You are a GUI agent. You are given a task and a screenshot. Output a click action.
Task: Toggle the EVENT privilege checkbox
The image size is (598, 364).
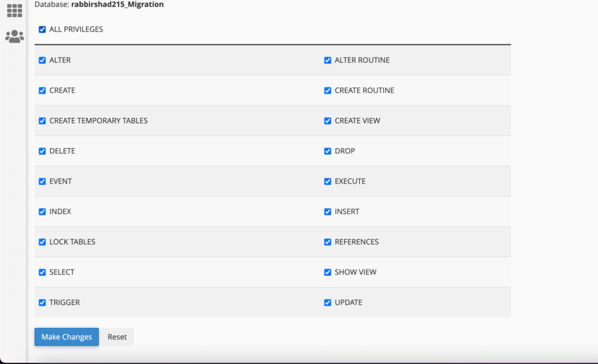pyautogui.click(x=42, y=181)
